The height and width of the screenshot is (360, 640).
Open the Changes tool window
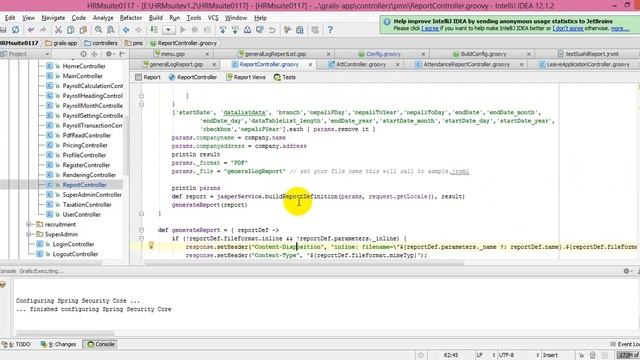click(x=58, y=344)
